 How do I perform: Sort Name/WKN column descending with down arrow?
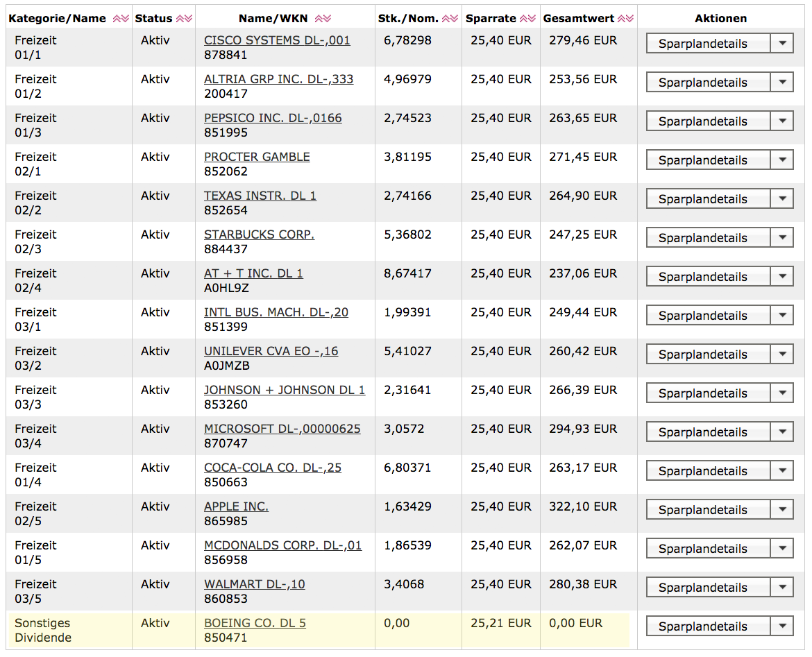(x=327, y=19)
